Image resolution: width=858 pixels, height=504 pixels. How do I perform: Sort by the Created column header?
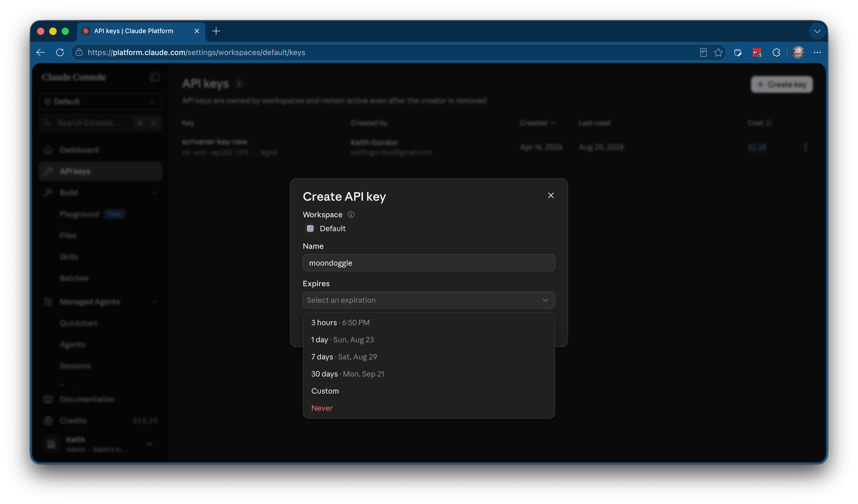click(x=538, y=123)
